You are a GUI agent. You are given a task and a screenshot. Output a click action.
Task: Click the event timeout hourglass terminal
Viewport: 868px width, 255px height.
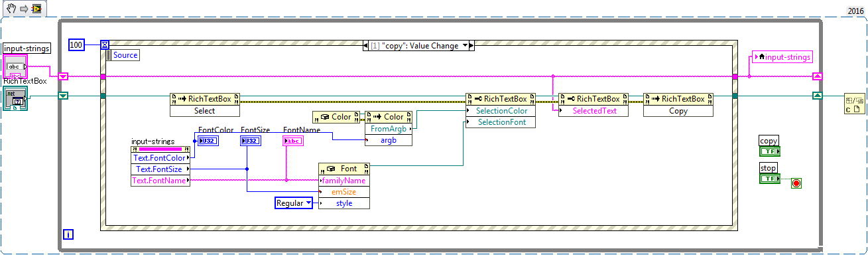pyautogui.click(x=105, y=44)
